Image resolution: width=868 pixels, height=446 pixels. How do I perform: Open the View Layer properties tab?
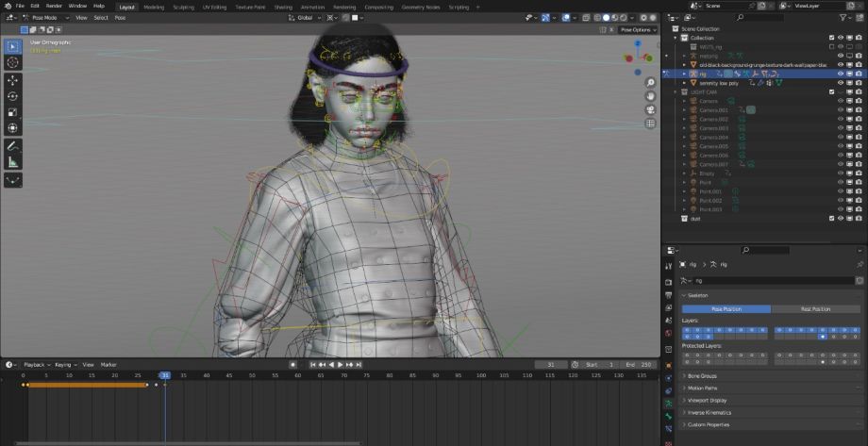(x=669, y=307)
